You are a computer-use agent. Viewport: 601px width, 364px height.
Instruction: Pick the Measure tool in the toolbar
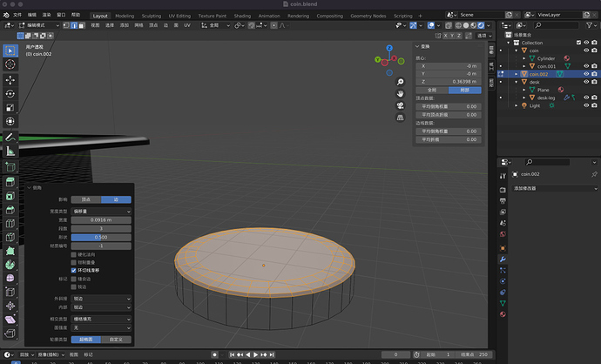[10, 151]
